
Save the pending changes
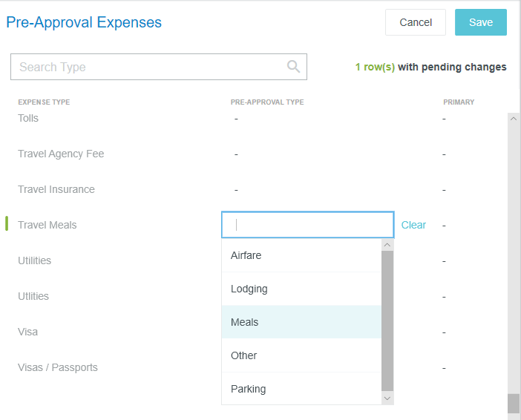point(480,22)
